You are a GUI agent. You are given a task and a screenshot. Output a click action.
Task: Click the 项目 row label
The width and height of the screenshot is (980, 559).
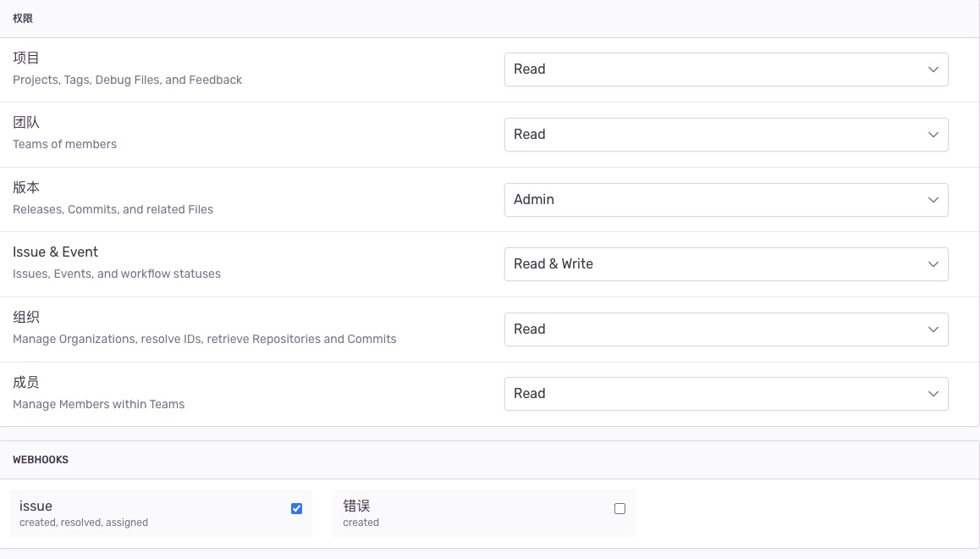coord(26,58)
